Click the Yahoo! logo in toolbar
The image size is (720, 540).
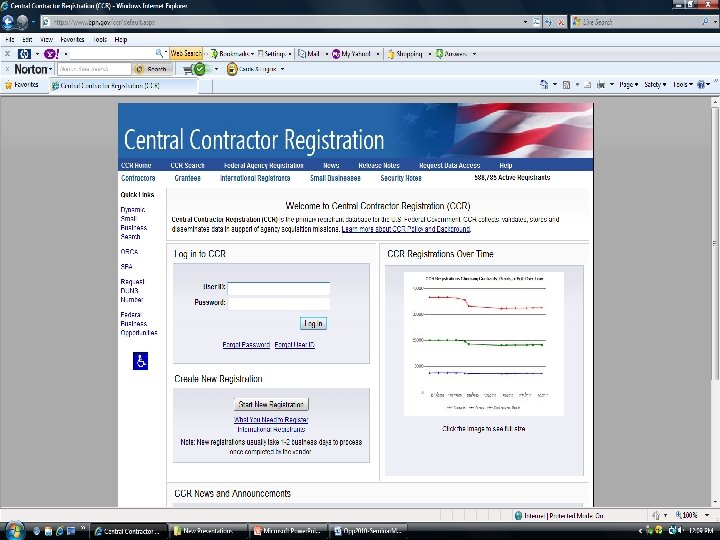pos(51,54)
